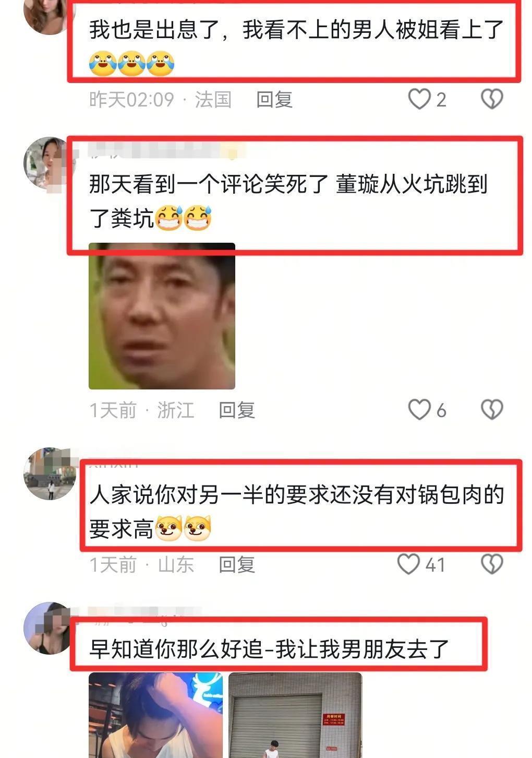
Task: Open avatar of the last commenter
Action: pos(48,629)
